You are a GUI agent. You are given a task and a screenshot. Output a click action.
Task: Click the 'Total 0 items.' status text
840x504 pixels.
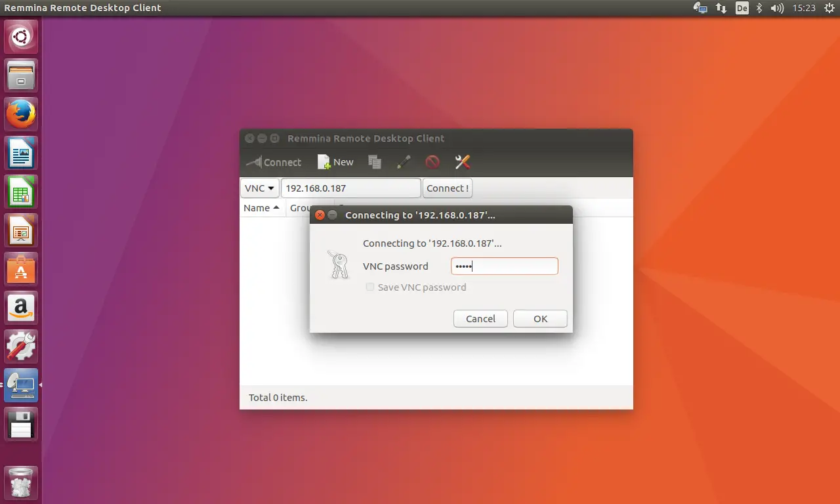(278, 397)
